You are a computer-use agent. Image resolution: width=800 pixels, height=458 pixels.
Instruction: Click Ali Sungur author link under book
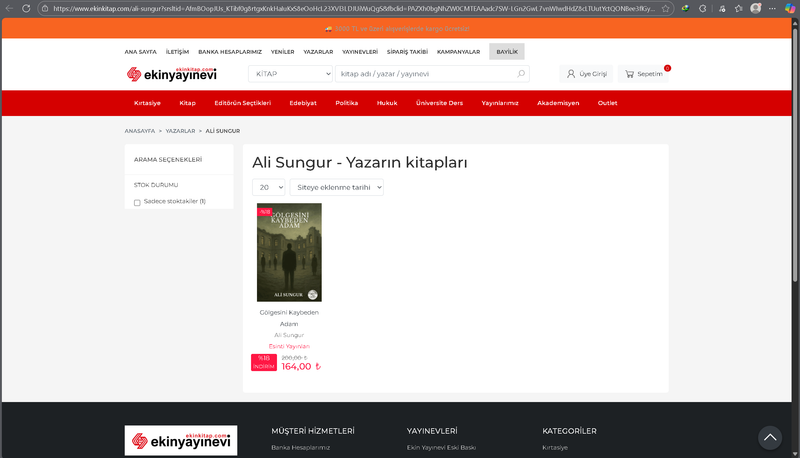[289, 335]
